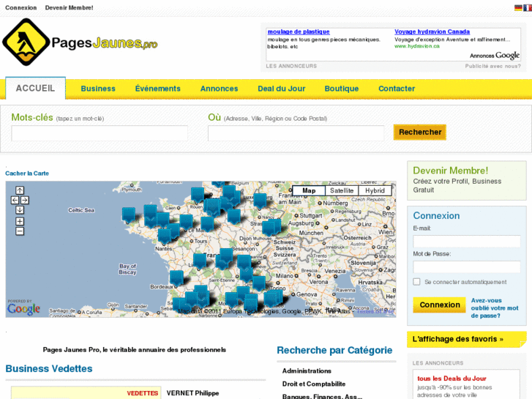This screenshot has height=399, width=532.
Task: Open Deal du Jour menu item
Action: (282, 89)
